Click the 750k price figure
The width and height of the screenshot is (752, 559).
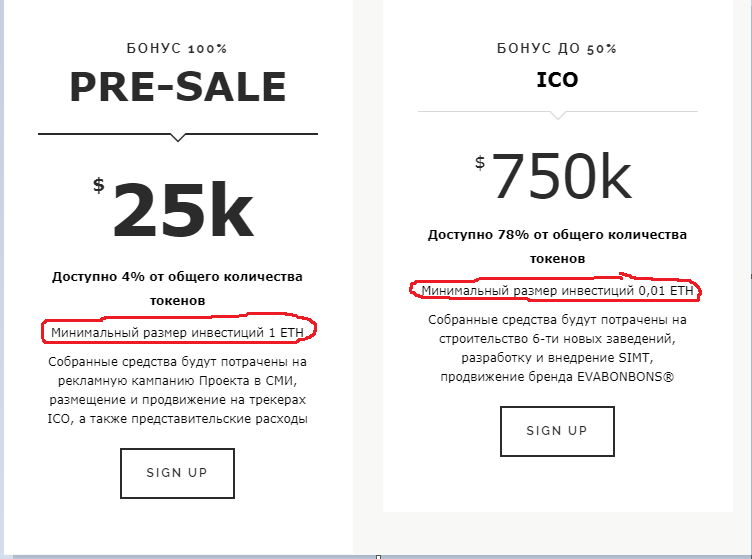tap(562, 176)
